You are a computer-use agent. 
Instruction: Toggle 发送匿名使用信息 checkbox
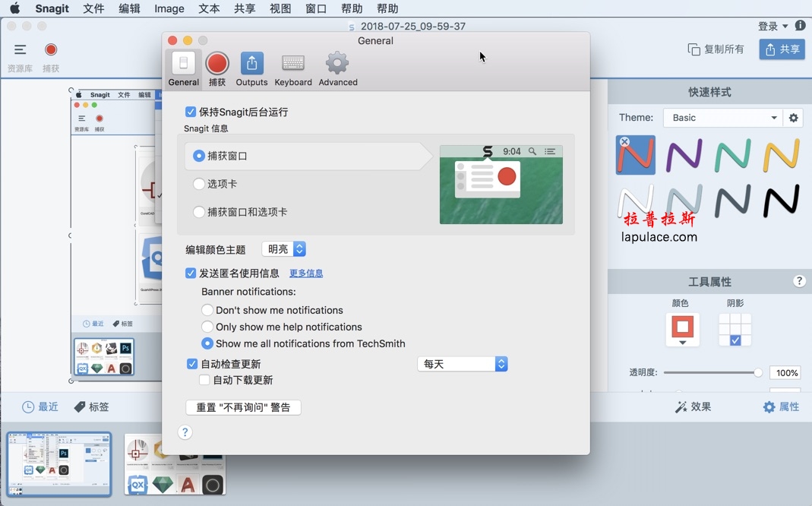191,273
